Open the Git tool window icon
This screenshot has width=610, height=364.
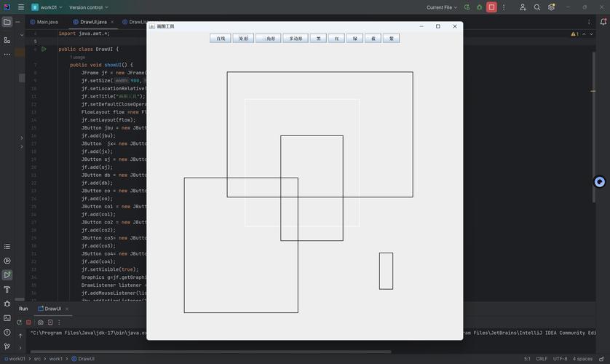[x=7, y=346]
